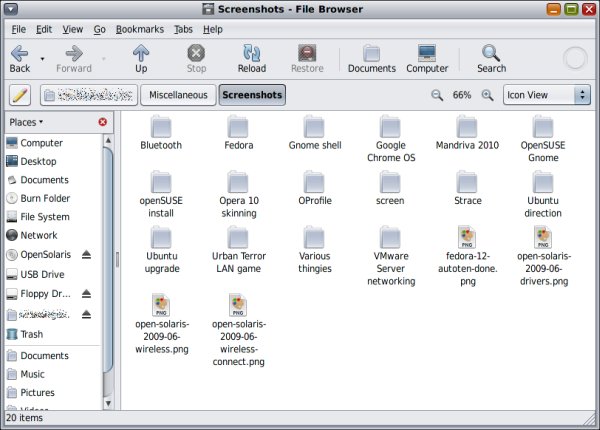Screen dimensions: 600x430
Task: Go to Computer via toolbar icon
Action: [x=427, y=53]
